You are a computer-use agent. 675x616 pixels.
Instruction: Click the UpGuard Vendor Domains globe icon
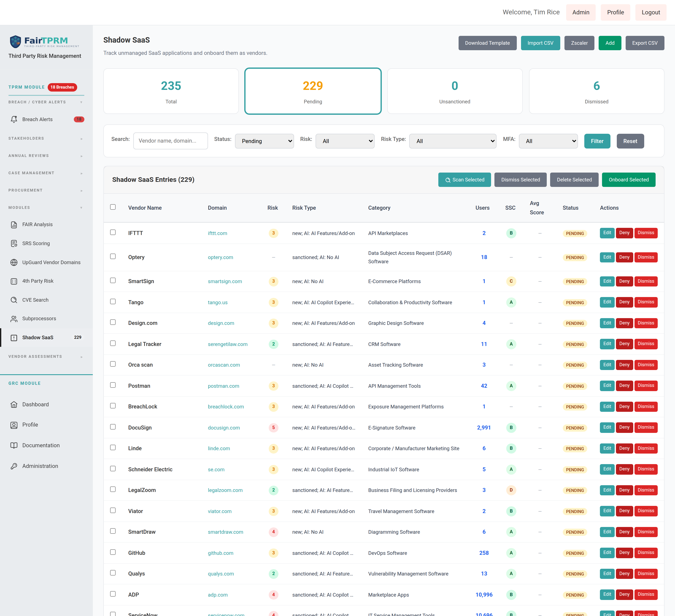click(14, 262)
